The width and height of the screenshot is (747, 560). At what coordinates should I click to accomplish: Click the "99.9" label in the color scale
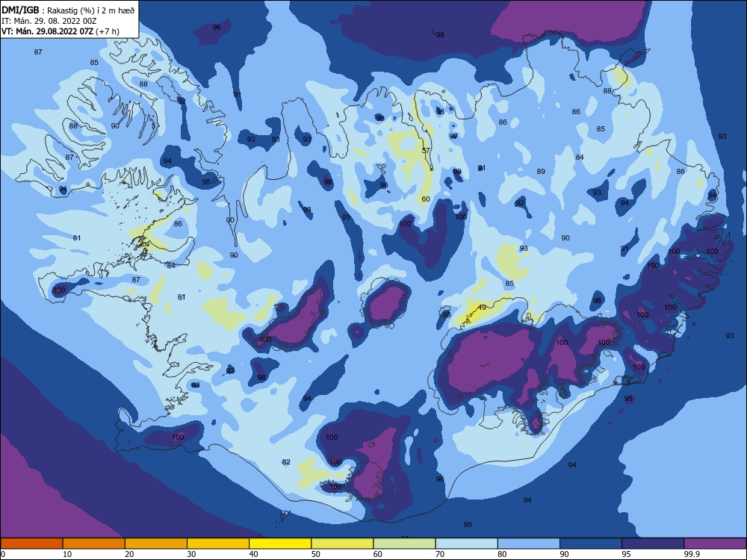(x=691, y=554)
